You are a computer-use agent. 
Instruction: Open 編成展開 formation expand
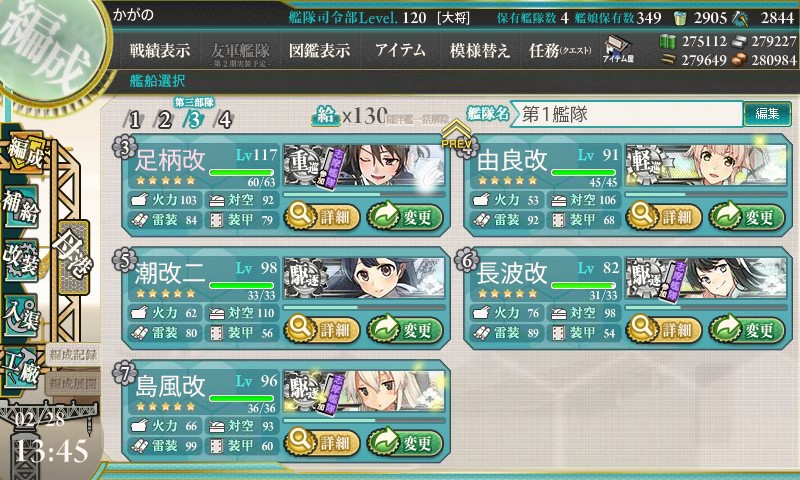(x=73, y=383)
